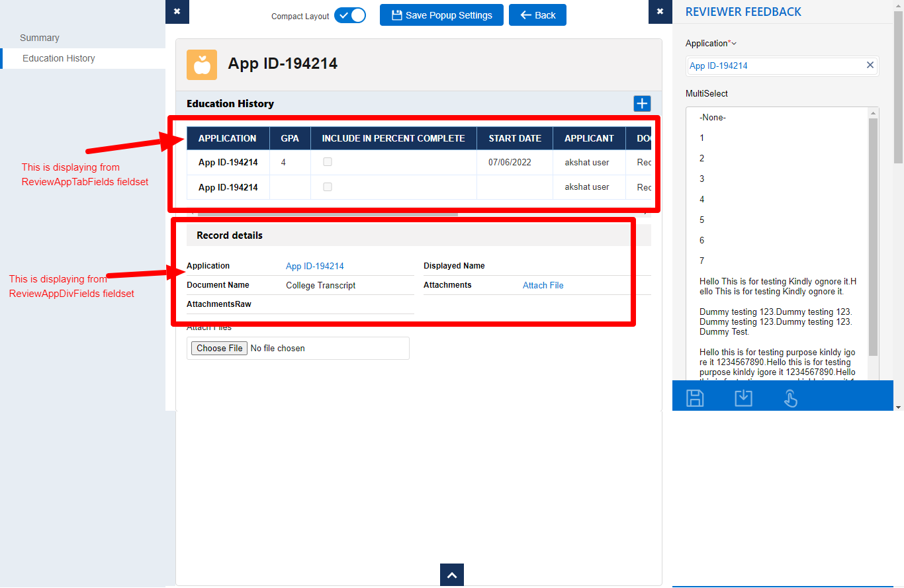Close the center panel with right X icon
The height and width of the screenshot is (588, 904).
coord(660,11)
